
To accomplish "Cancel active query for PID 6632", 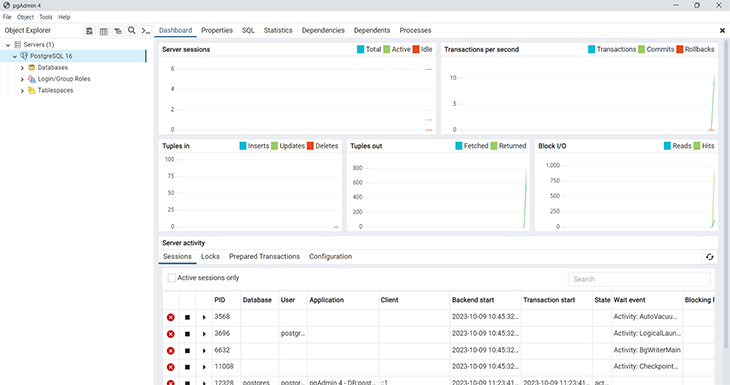I will 187,351.
